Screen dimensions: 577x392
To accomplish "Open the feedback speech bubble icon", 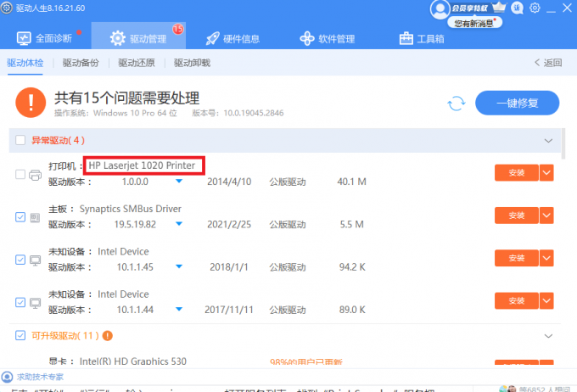I will 517,8.
